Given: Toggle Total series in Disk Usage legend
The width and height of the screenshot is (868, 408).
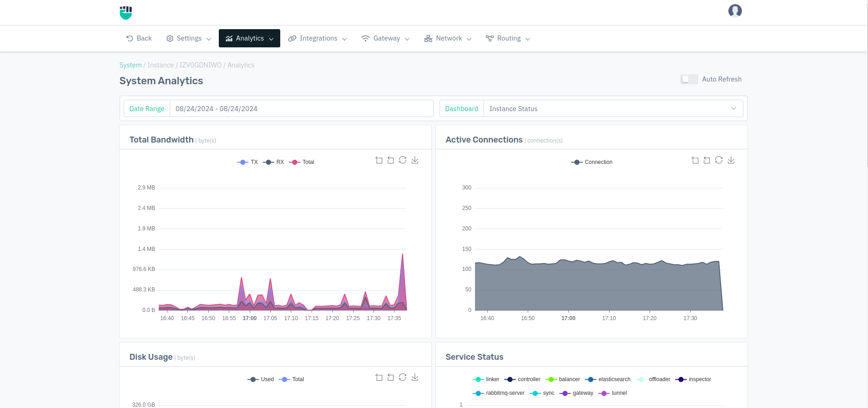Looking at the screenshot, I should coord(291,379).
